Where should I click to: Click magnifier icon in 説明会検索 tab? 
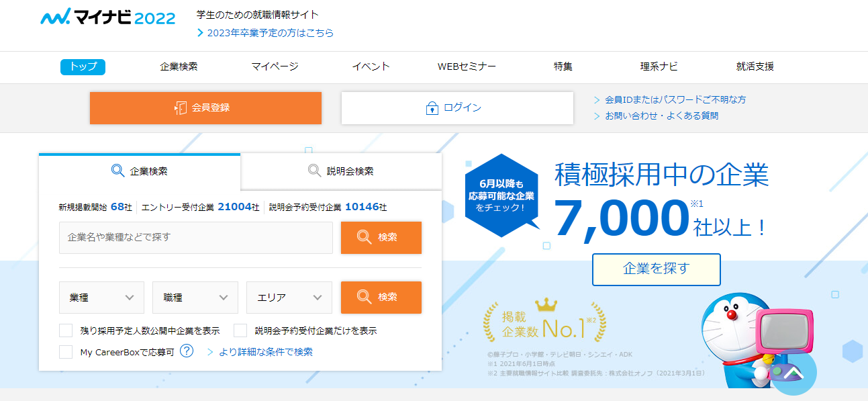click(314, 171)
